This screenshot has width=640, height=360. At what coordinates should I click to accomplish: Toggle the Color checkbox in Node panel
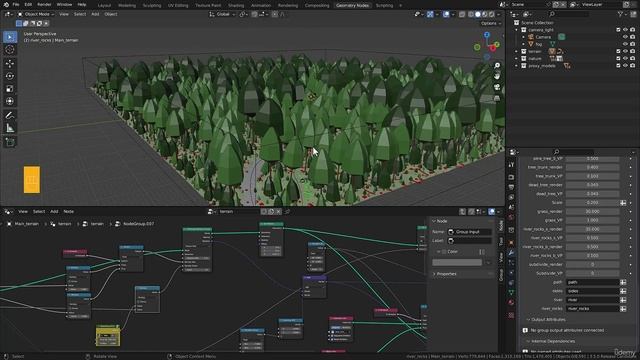coord(444,252)
